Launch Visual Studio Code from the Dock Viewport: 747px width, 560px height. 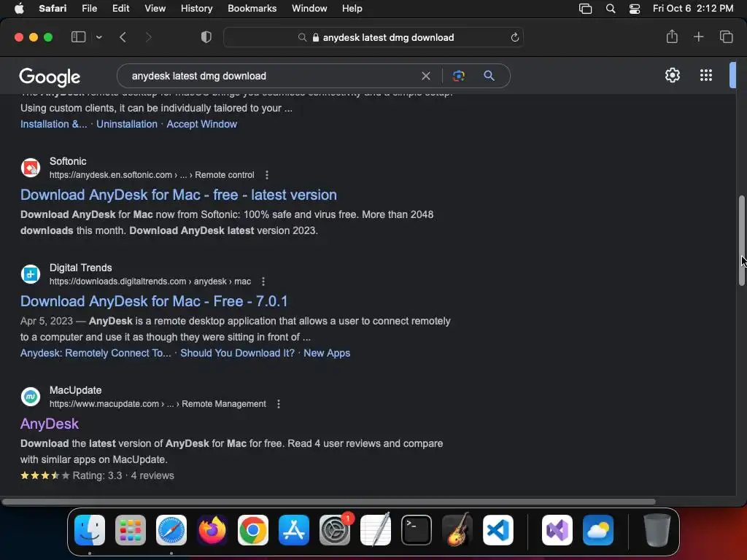498,530
